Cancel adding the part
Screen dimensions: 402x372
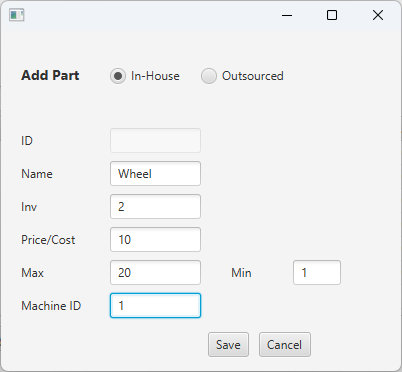285,345
